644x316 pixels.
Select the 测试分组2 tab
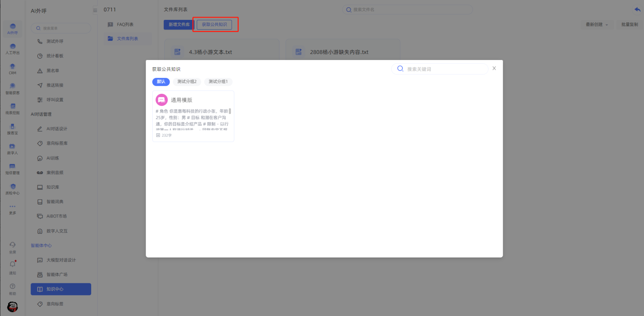tap(187, 82)
